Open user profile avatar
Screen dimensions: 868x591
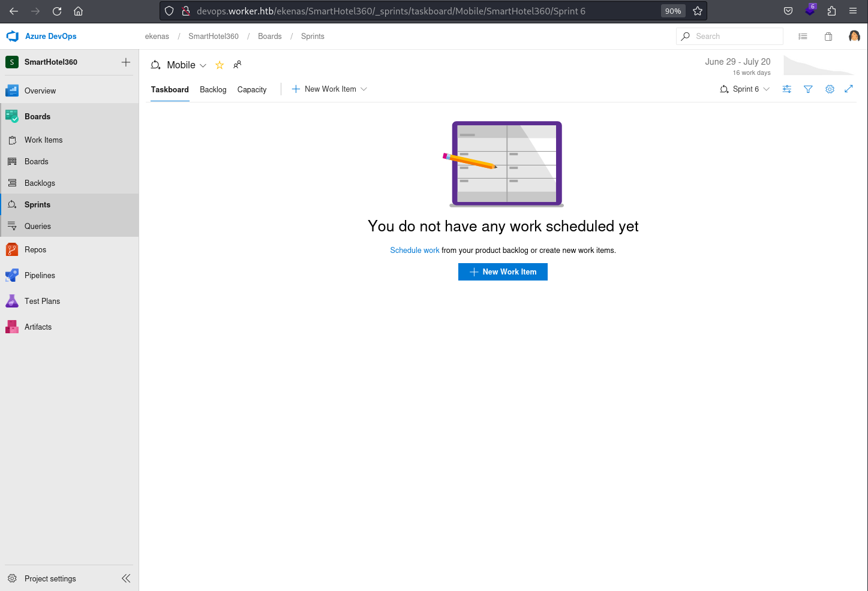(x=854, y=37)
